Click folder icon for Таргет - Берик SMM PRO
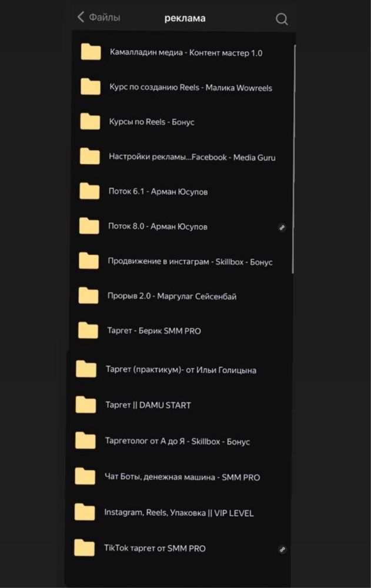The image size is (371, 588). coord(88,330)
